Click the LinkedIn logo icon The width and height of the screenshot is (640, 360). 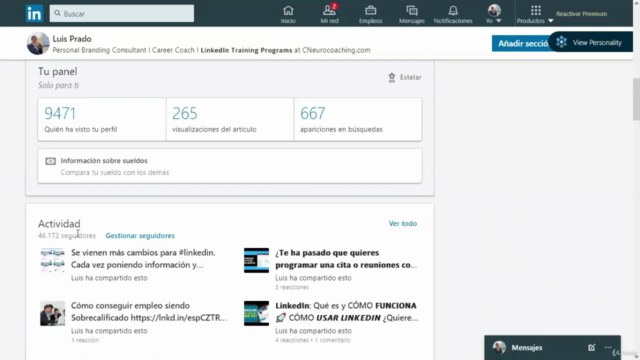coord(34,13)
